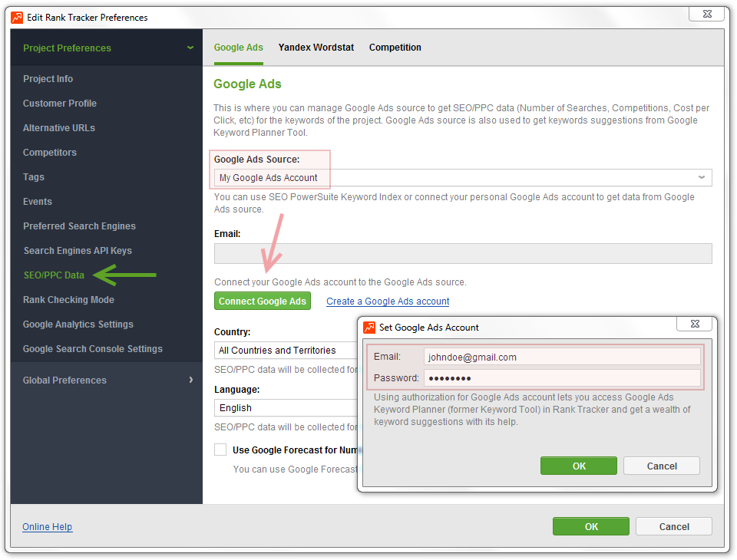Click the disabled Email field on Google Ads page

463,254
